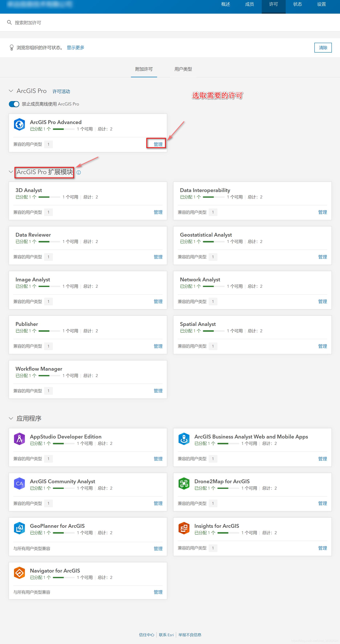Toggle 禁止成员离线使用 ArcGIS Pro switch

(14, 104)
